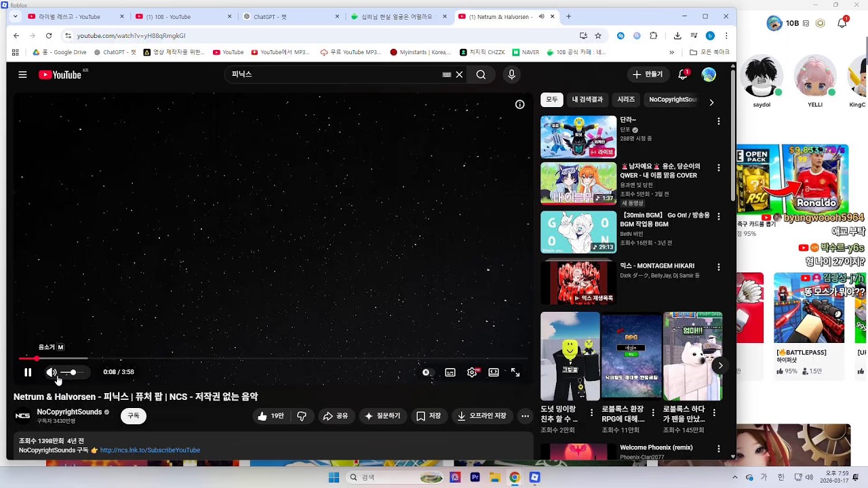Subscribe with the 구독 button
Image resolution: width=868 pixels, height=488 pixels.
click(134, 416)
